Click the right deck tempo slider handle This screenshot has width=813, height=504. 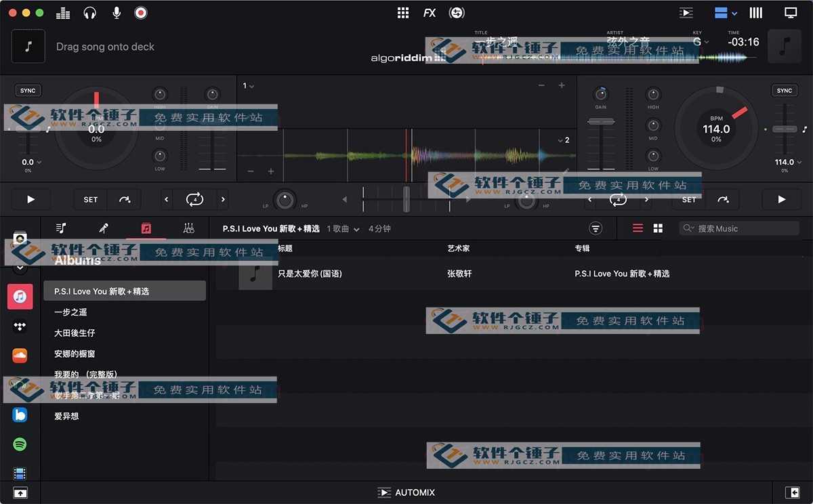pyautogui.click(x=785, y=129)
